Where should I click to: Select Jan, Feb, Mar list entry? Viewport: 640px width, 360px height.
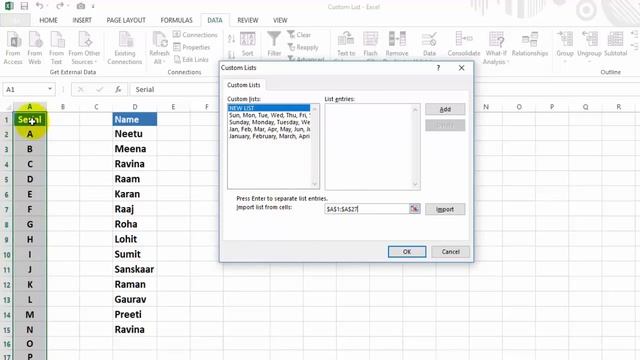(269, 129)
